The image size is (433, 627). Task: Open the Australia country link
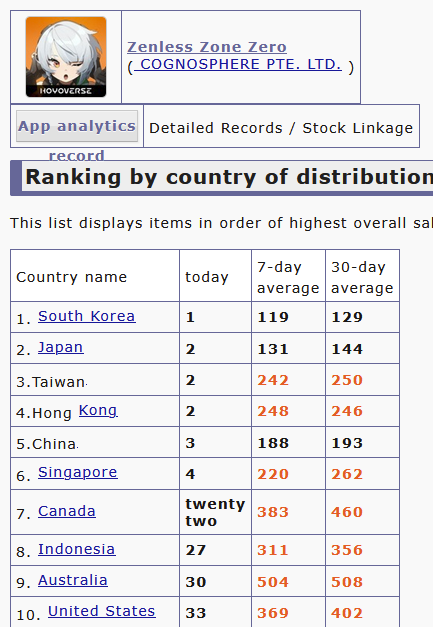pyautogui.click(x=73, y=580)
